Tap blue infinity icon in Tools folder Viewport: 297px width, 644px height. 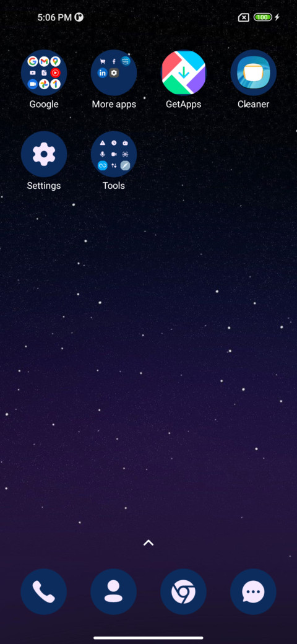[x=102, y=165]
